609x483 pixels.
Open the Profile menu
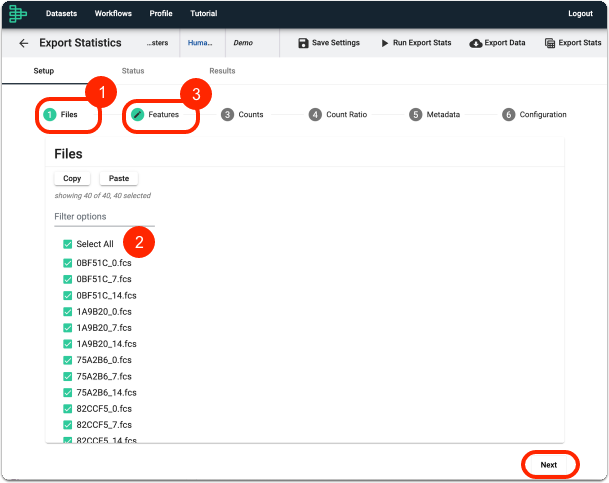[161, 14]
